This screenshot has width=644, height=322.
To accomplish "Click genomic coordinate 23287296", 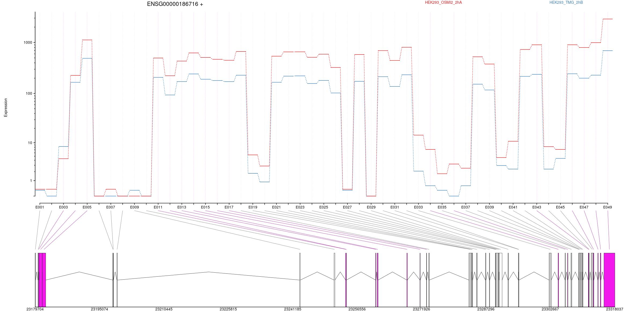I will point(486,309).
